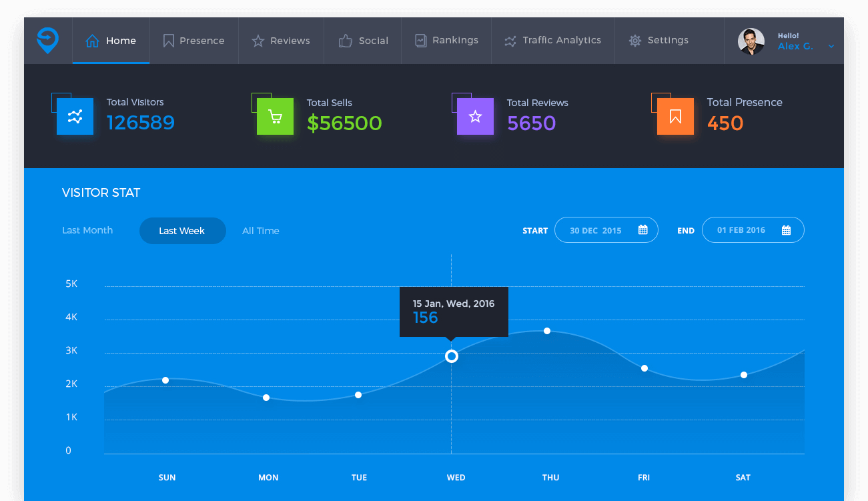Click the Total Visitors graph icon
Image resolution: width=868 pixels, height=501 pixels.
75,117
